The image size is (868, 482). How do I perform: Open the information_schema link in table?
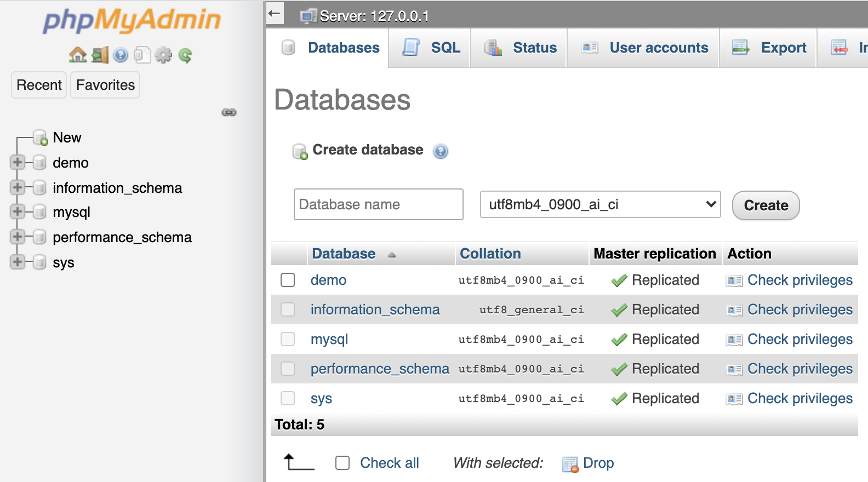coord(375,309)
